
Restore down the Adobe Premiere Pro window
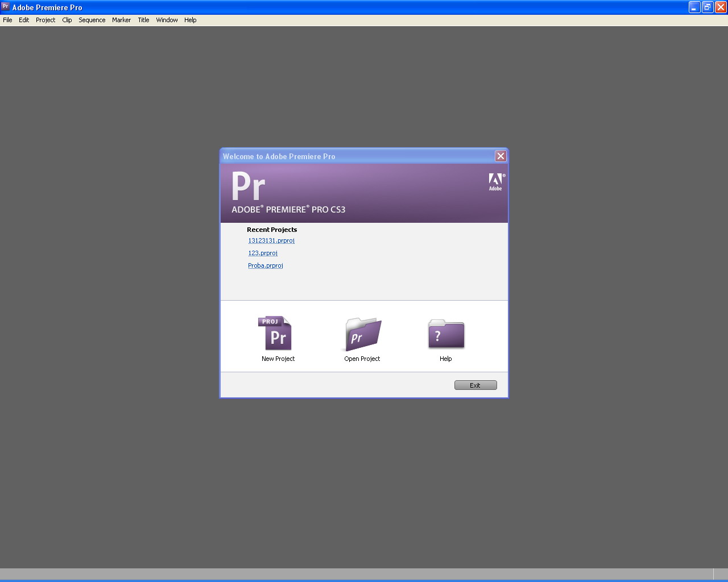click(x=708, y=7)
